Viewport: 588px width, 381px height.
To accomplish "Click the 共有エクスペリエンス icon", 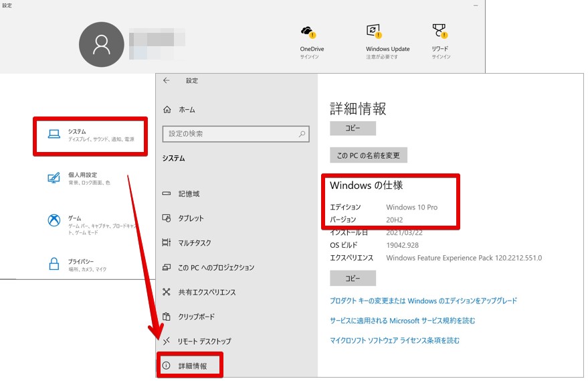I will coord(166,292).
